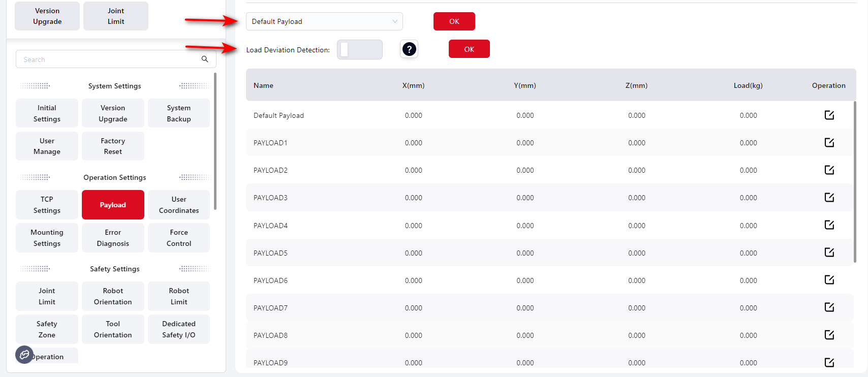868x377 pixels.
Task: Click the edit icon beside PAYLOAD7
Action: [829, 307]
